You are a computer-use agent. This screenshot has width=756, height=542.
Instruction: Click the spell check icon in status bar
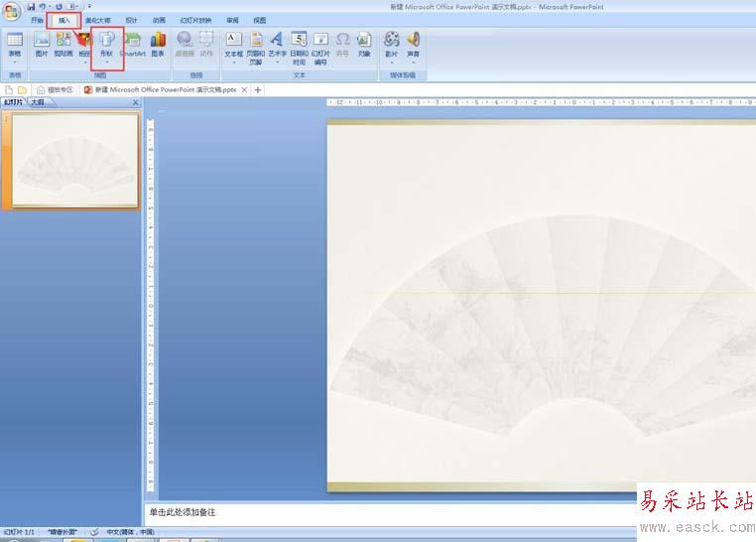pos(94,532)
